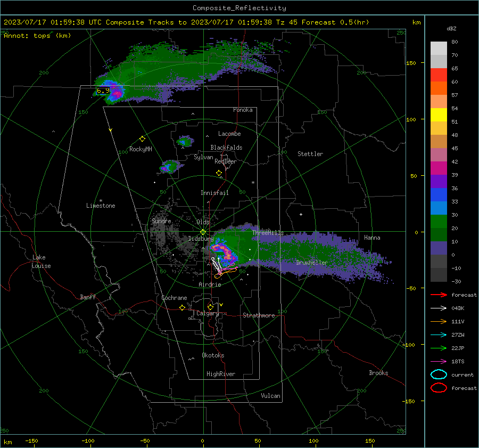Click the red swatch in dBZ scale
The image size is (479, 448).
[x=439, y=75]
